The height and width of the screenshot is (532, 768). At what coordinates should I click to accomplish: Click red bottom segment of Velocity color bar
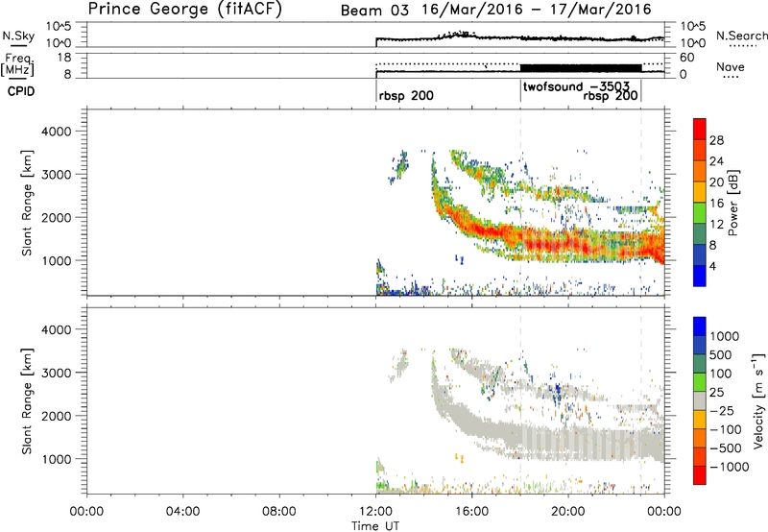700,475
